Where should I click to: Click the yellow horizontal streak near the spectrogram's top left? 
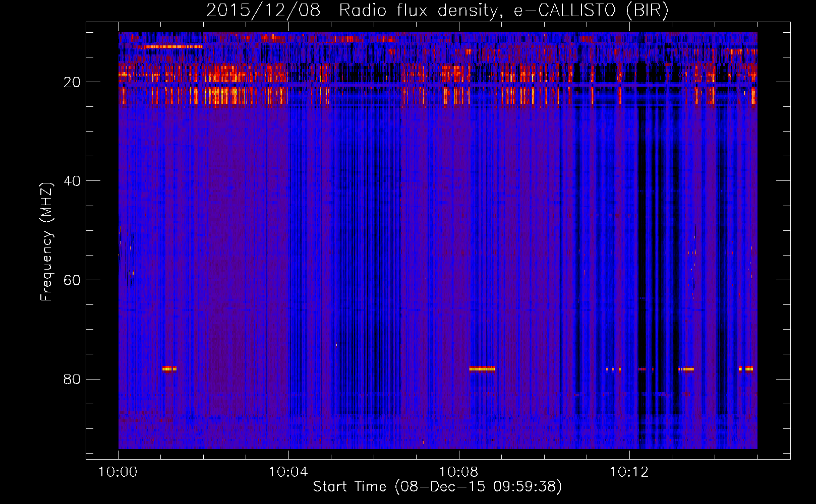pos(173,47)
